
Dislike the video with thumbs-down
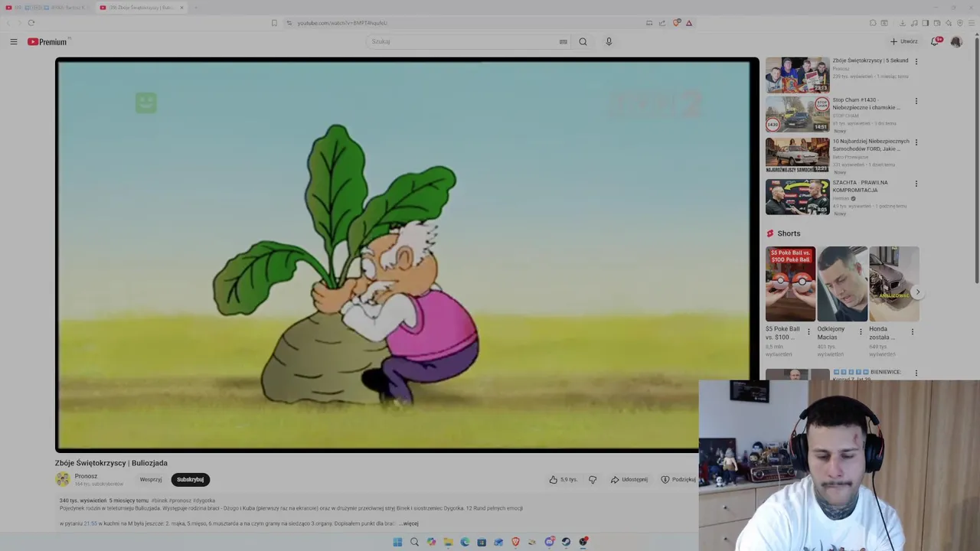[x=593, y=480]
